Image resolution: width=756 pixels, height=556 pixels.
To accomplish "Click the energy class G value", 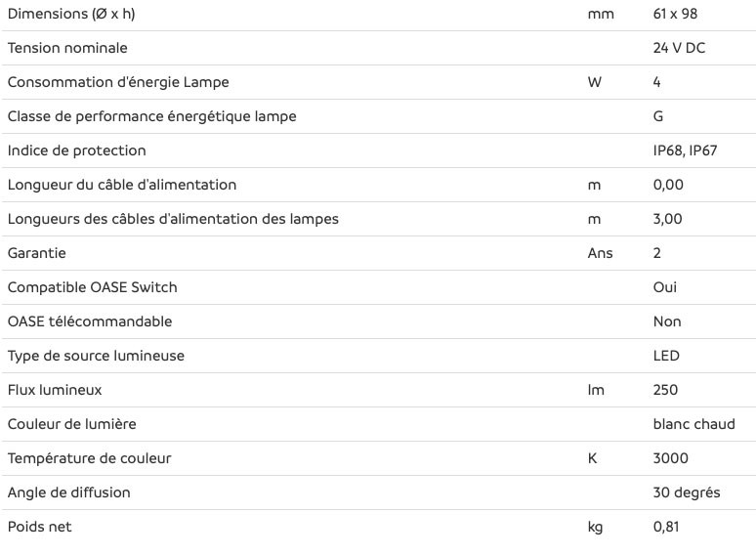I will 658,116.
